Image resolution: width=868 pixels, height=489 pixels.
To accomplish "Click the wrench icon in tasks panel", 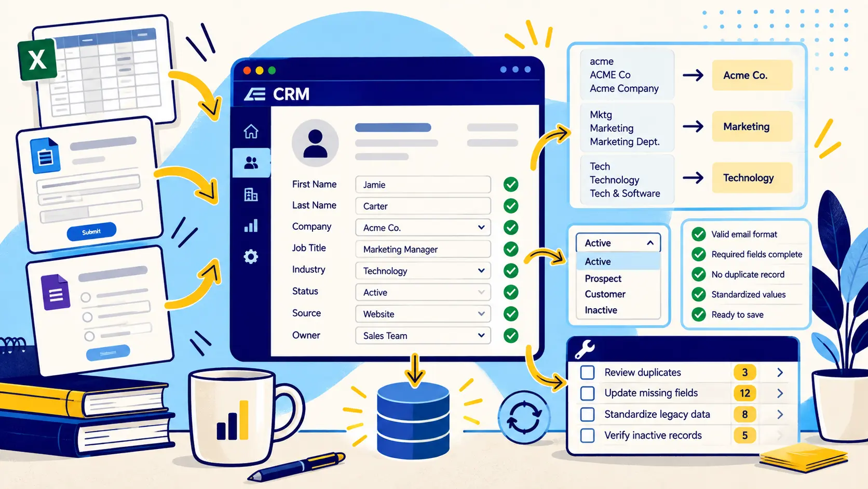I will 585,349.
